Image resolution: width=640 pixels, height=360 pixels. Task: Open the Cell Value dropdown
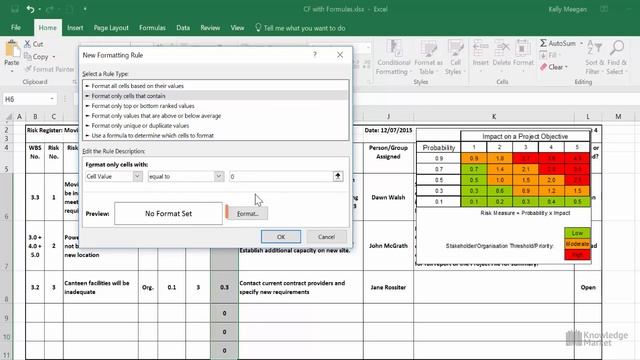[x=138, y=176]
